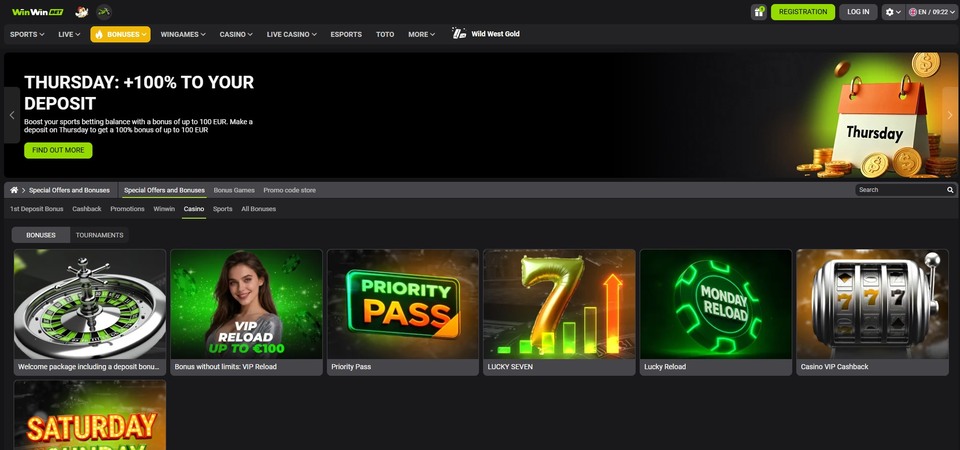The image size is (960, 450).
Task: Open the Esports menu item
Action: 346,34
